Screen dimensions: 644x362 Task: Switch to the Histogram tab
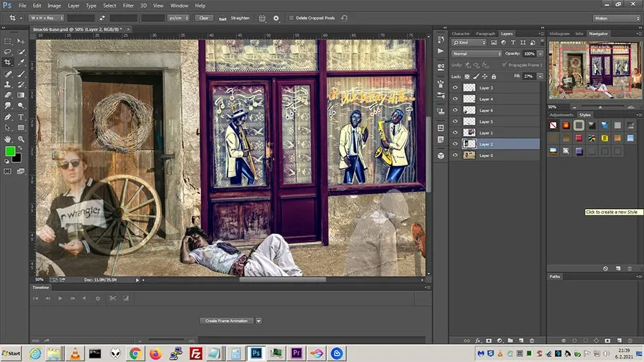pos(559,34)
